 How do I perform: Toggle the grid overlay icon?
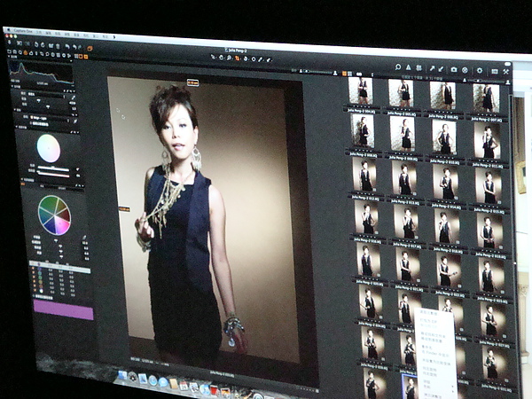point(419,68)
